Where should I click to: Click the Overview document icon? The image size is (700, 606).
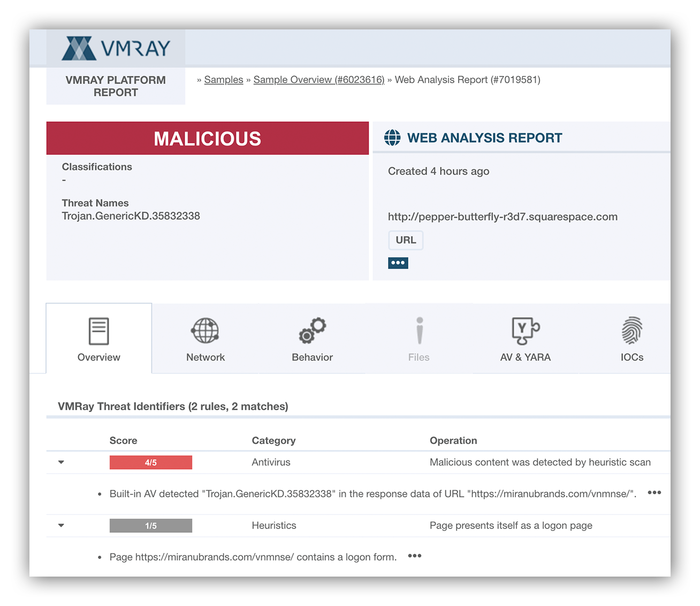pos(98,331)
